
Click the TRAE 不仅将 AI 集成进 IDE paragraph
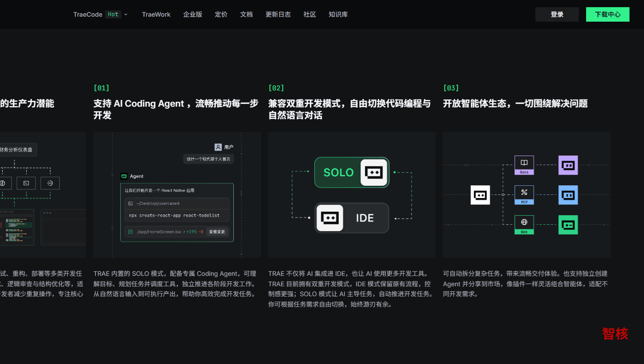coord(351,289)
